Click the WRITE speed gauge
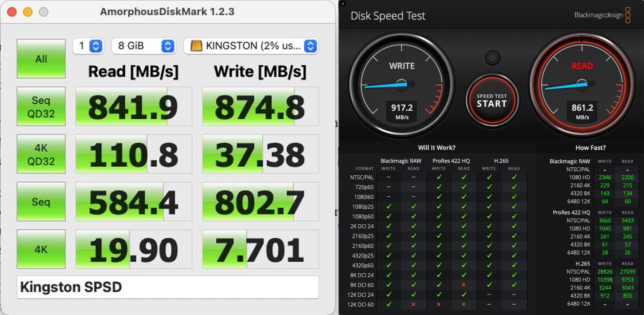Screen dimensions: 644x315 click(401, 84)
